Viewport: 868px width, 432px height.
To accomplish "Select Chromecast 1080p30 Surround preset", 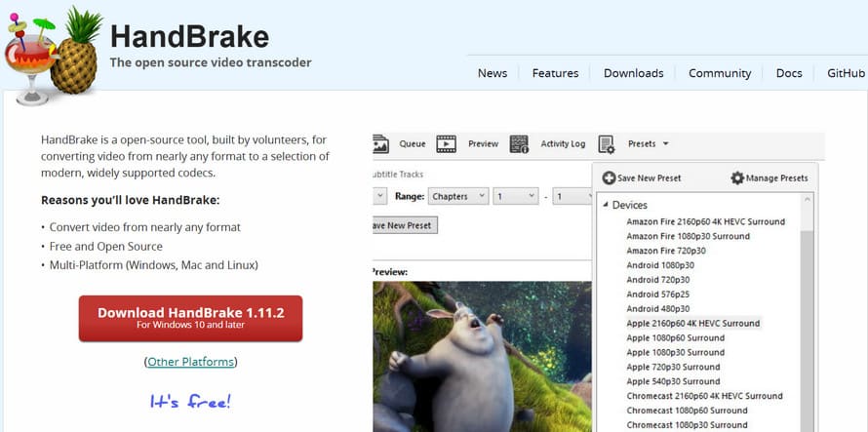I will tap(687, 425).
